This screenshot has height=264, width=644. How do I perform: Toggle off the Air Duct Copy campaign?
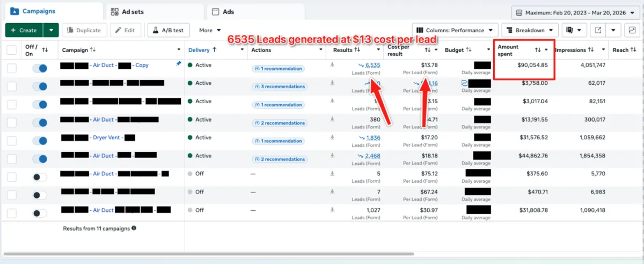[x=40, y=68]
